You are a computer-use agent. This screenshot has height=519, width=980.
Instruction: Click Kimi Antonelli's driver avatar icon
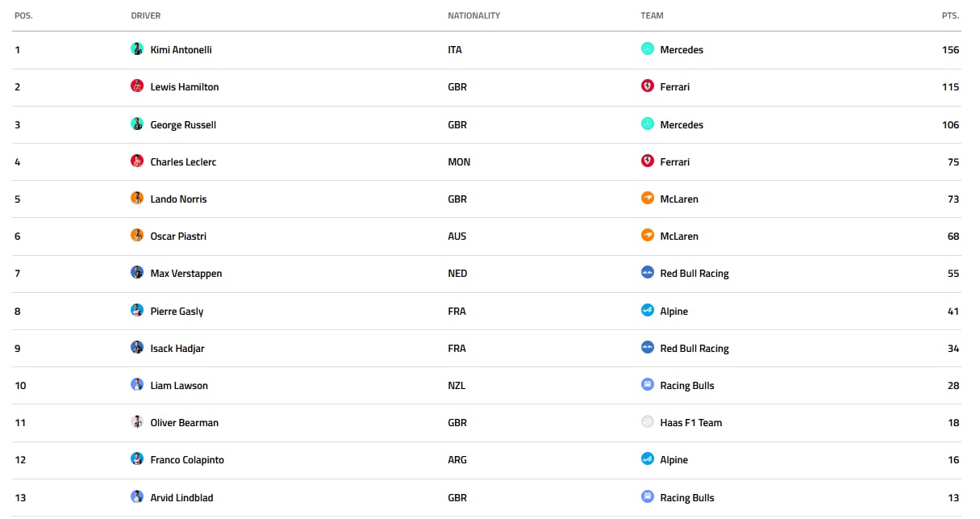click(x=137, y=49)
